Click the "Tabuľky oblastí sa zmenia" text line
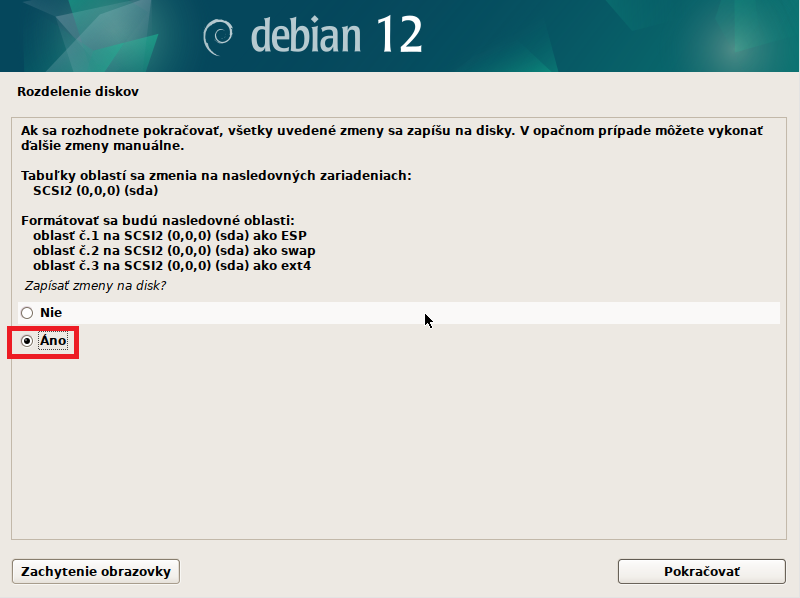This screenshot has width=800, height=598. (216, 176)
